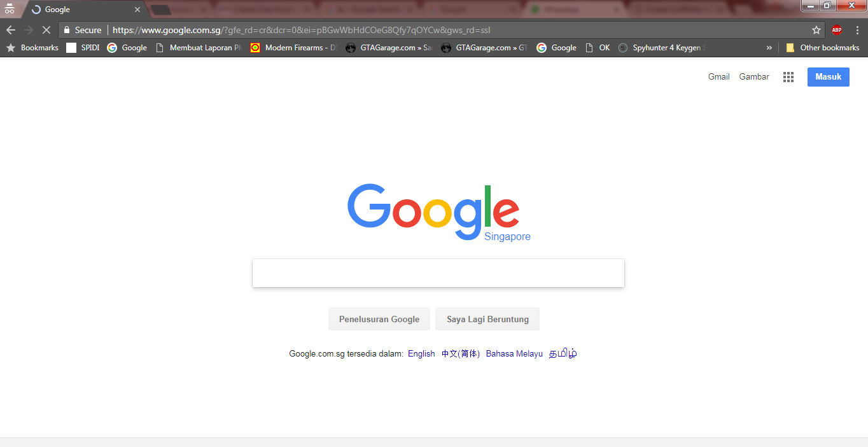Sign in with the Masuk button
This screenshot has height=447, width=868.
829,77
